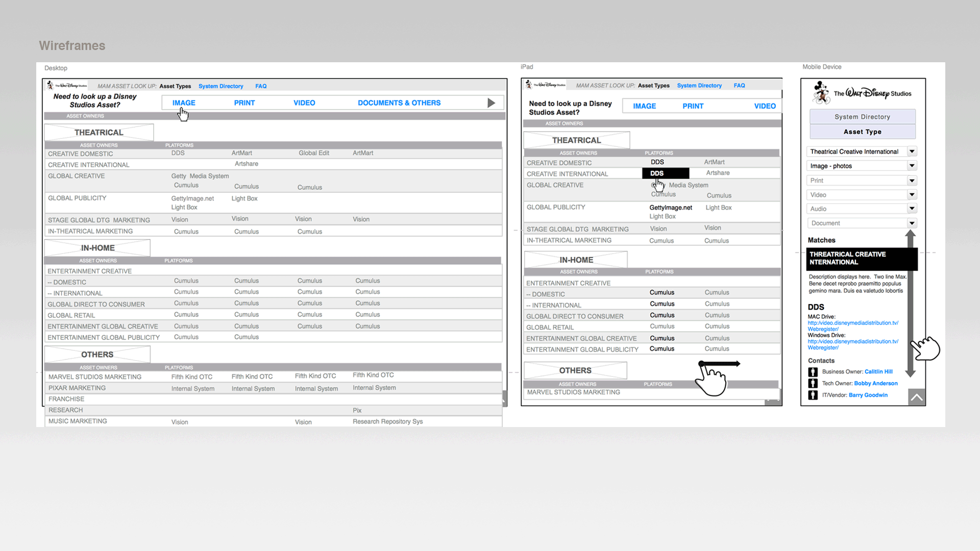Click GLOBAL RETAIL row label in Desktop

pyautogui.click(x=71, y=315)
